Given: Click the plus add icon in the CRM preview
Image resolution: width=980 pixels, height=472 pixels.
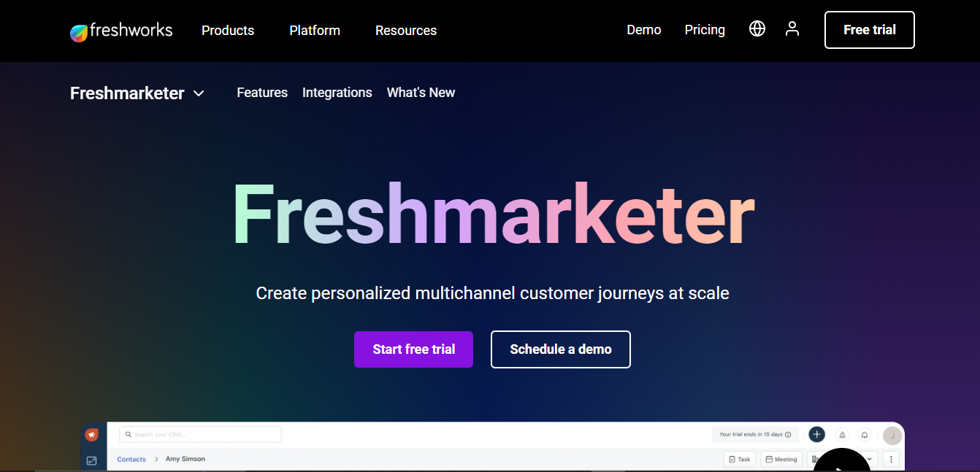Looking at the screenshot, I should [x=816, y=435].
